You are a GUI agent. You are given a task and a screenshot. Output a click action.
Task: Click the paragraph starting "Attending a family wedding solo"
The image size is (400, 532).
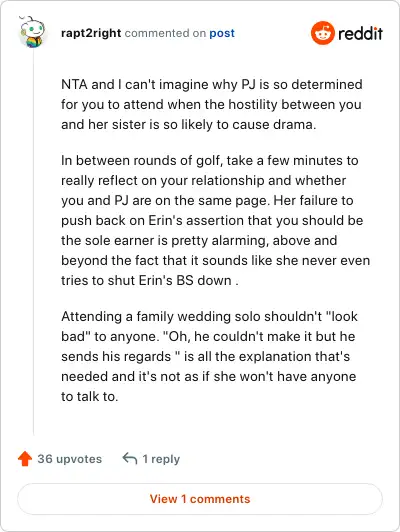pos(209,356)
